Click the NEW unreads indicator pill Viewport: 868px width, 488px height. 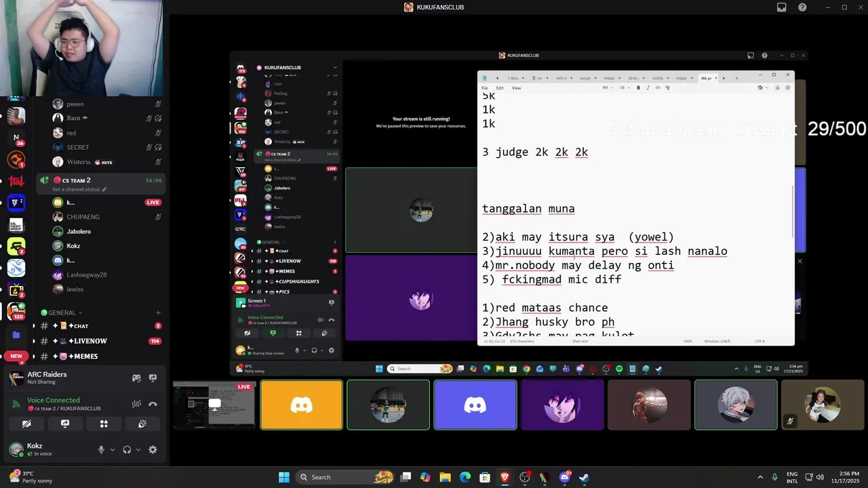coord(16,356)
